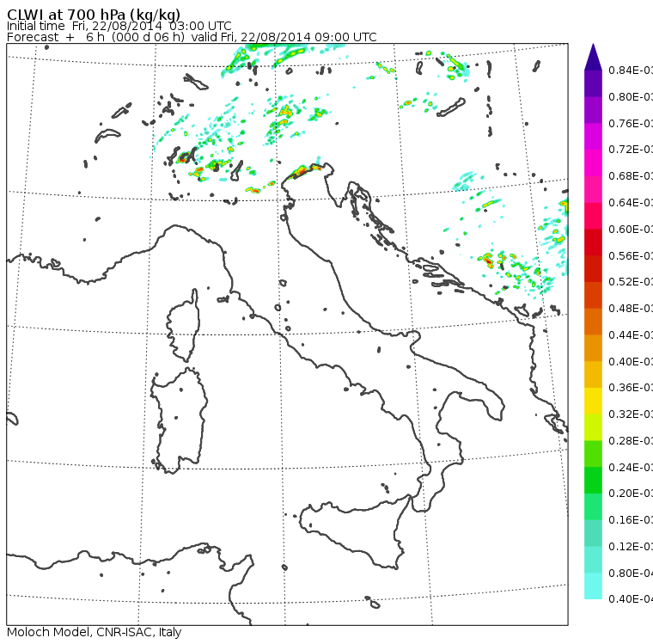The width and height of the screenshot is (653, 644).
Task: Click the 0.28E legend value
Action: tap(631, 440)
